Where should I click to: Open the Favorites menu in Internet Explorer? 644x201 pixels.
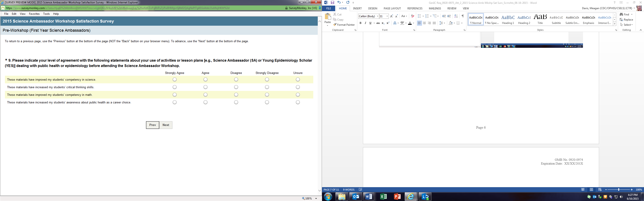[34, 14]
